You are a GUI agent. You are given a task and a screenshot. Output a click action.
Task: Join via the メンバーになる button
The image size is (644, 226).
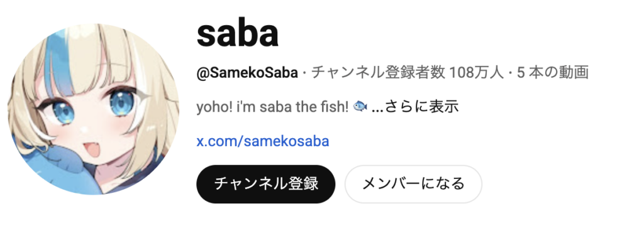coord(413,184)
